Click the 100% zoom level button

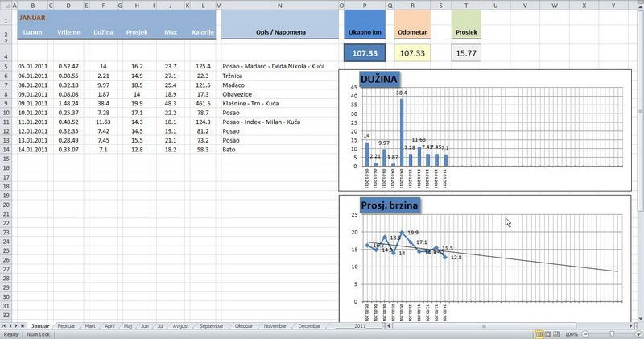click(572, 334)
